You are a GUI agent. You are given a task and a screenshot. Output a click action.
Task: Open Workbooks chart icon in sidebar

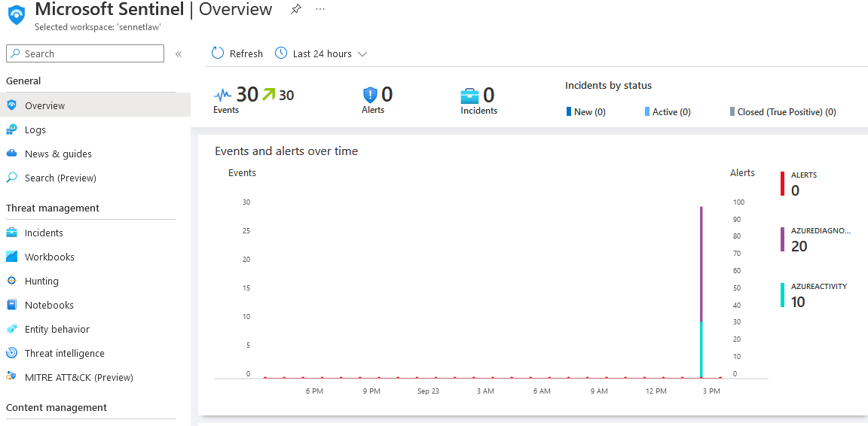(x=11, y=257)
